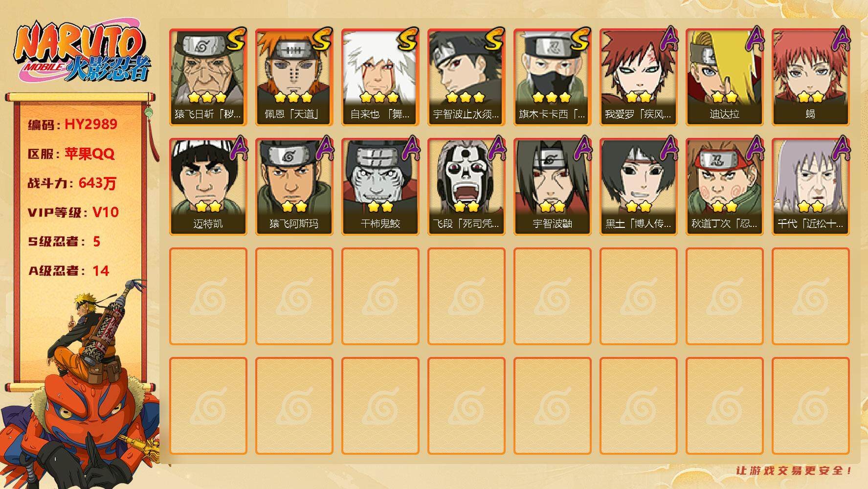Viewport: 868px width, 489px height.
Task: Pick the 迪达拉 blonde ninja card
Action: point(724,77)
